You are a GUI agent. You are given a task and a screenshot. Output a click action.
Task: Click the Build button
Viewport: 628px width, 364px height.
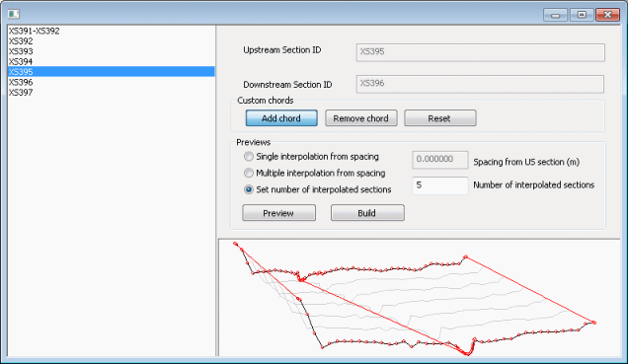367,213
